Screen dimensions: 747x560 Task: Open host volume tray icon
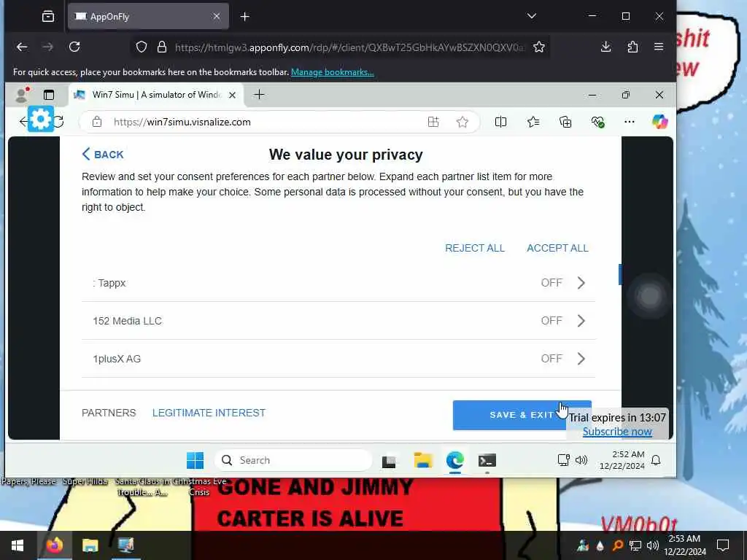click(653, 545)
